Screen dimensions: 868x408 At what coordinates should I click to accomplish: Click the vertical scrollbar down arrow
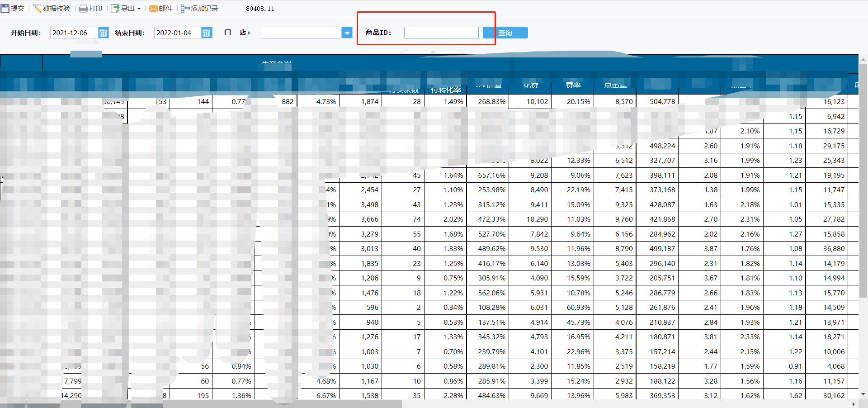863,394
